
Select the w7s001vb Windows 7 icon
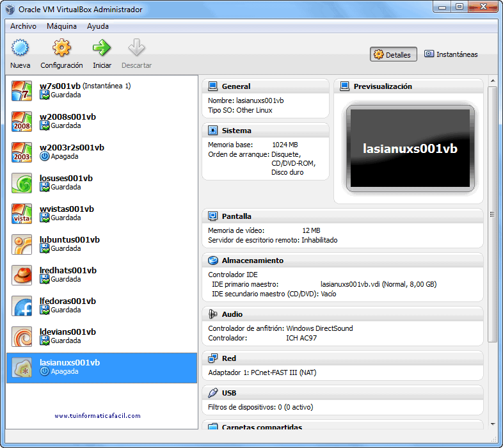tap(22, 91)
